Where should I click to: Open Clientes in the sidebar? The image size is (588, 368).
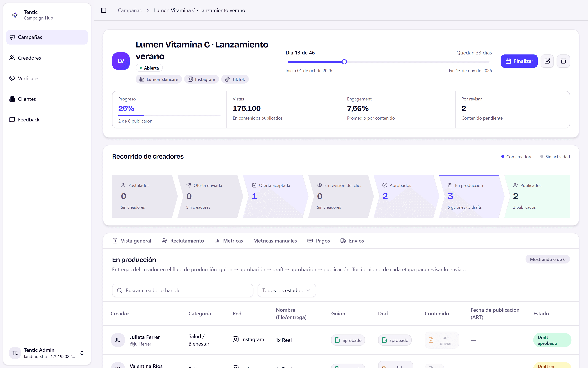click(47, 99)
